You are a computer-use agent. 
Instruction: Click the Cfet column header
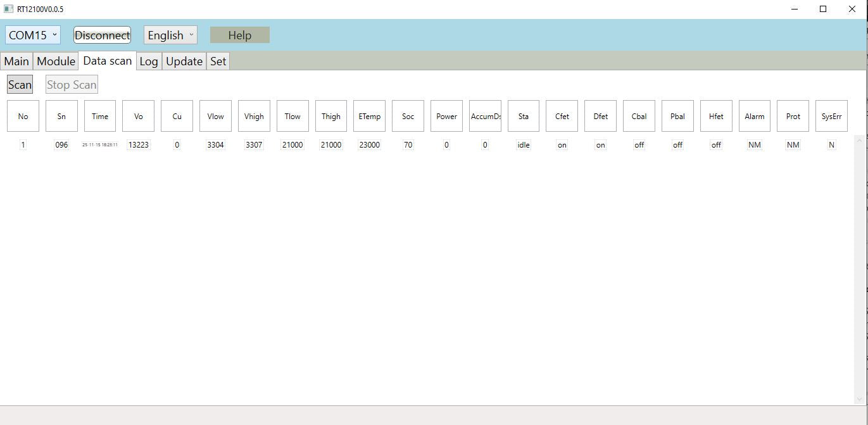point(562,117)
